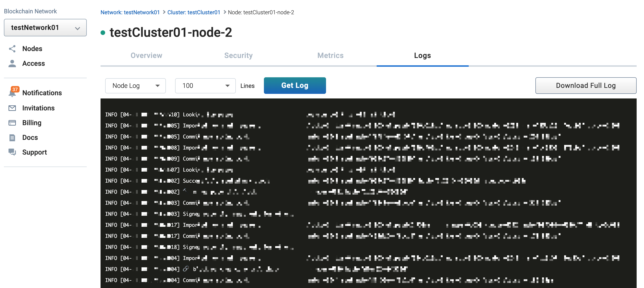Screen dimensions: 644x288
Task: Click the Docs document icon
Action: coord(12,138)
